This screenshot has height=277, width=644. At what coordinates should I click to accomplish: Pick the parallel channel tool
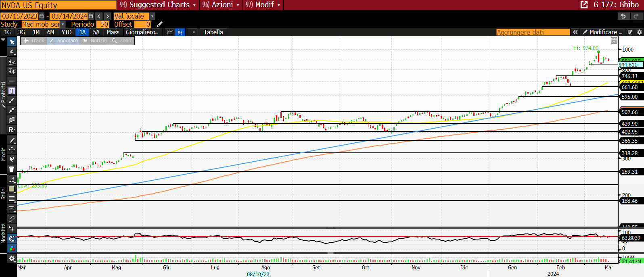(x=12, y=120)
